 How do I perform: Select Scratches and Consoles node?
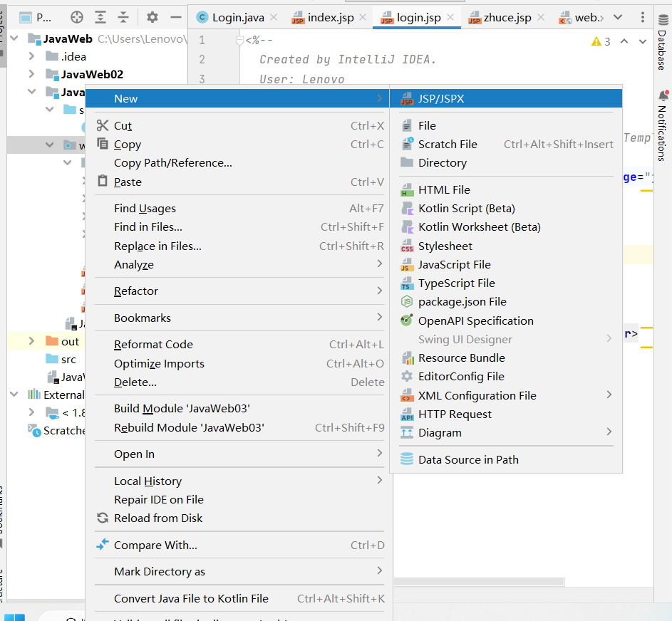pos(56,430)
